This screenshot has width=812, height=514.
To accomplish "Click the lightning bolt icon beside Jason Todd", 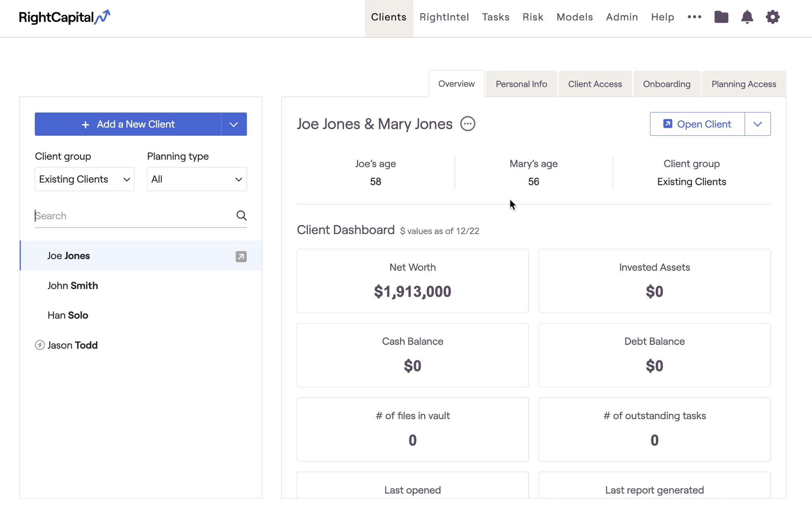I will [x=40, y=345].
